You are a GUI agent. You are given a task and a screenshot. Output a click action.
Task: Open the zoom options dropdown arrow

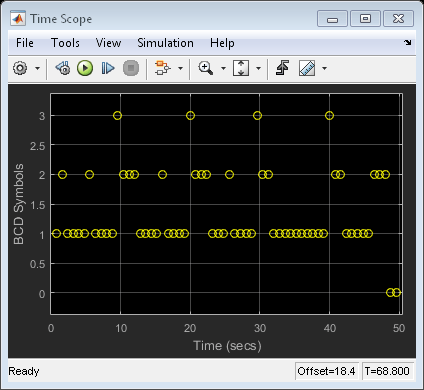223,68
